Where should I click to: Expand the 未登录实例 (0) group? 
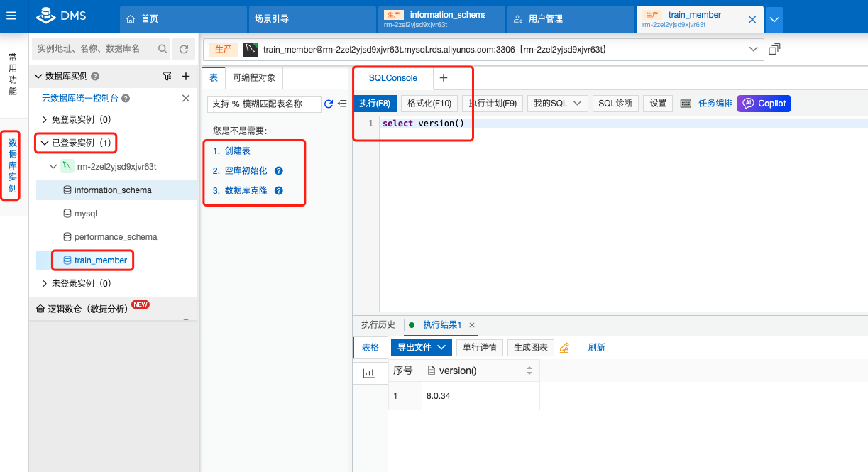coord(45,283)
